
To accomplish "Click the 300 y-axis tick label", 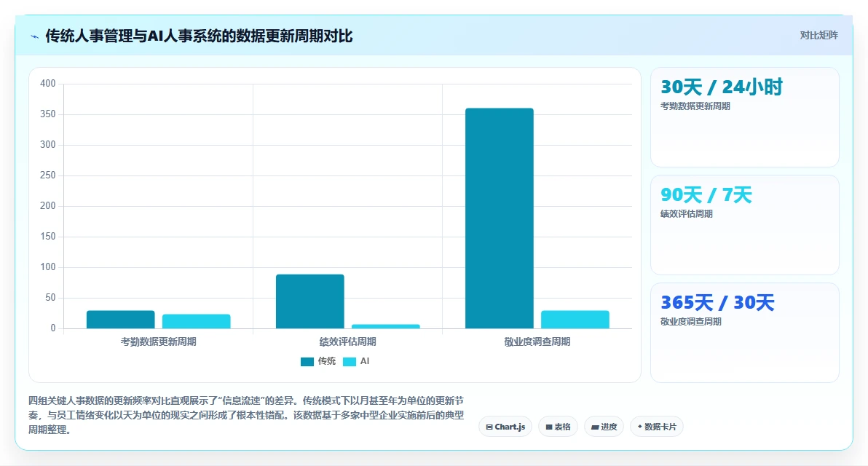I will (48, 144).
